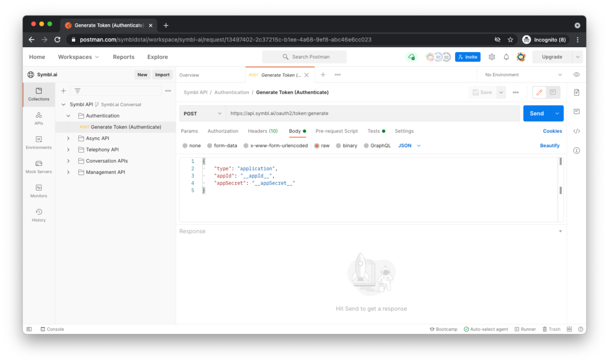Viewport: 609px width, 364px height.
Task: Click the Import button
Action: (x=162, y=75)
